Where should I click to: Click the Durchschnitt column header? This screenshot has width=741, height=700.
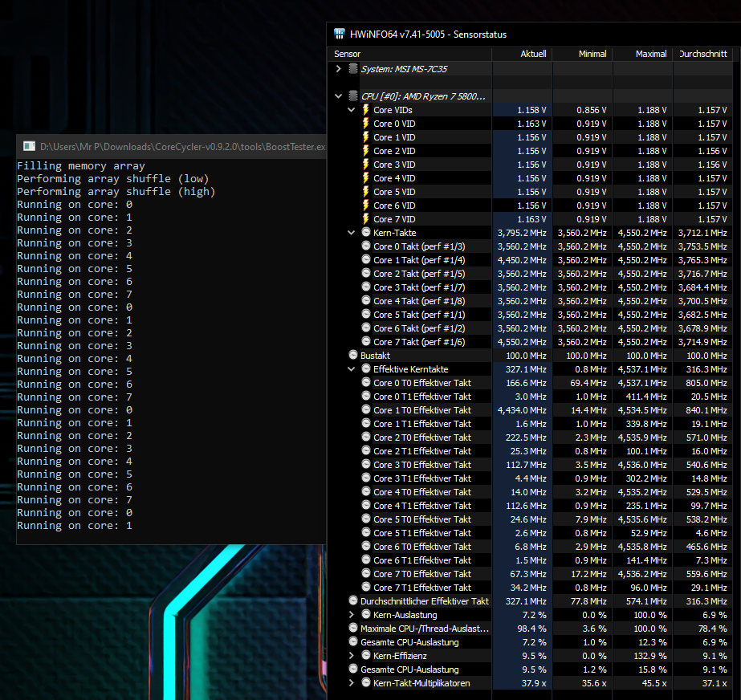pyautogui.click(x=702, y=54)
